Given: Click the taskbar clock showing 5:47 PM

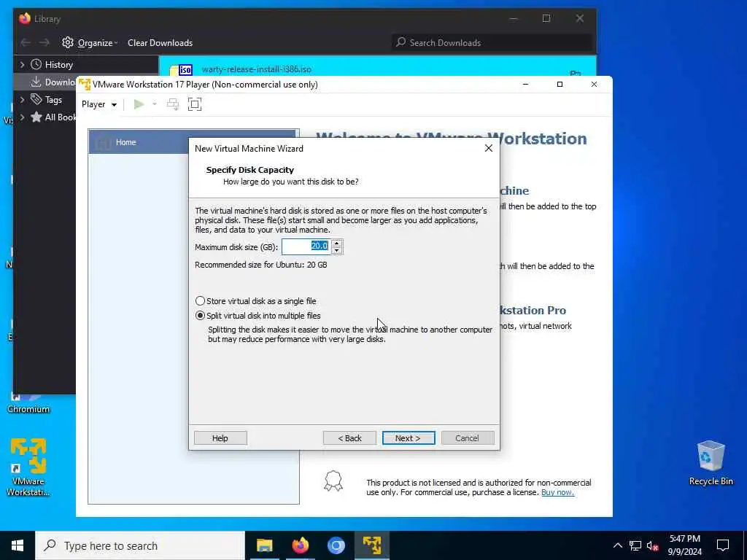Looking at the screenshot, I should click(684, 545).
